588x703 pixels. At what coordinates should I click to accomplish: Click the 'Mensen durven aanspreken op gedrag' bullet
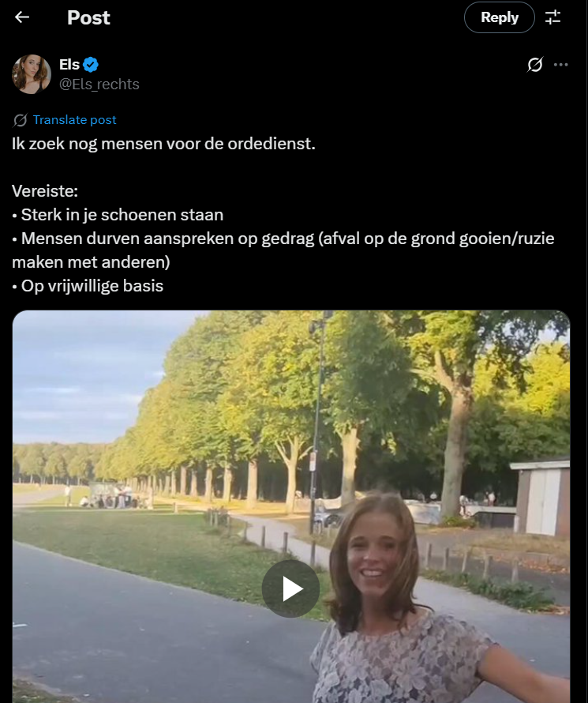click(283, 250)
